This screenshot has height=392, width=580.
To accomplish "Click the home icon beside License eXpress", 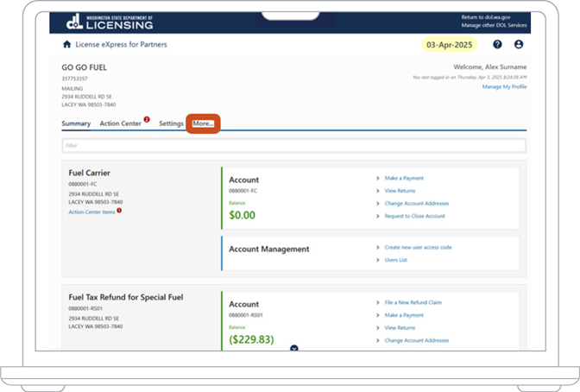I will pos(67,44).
